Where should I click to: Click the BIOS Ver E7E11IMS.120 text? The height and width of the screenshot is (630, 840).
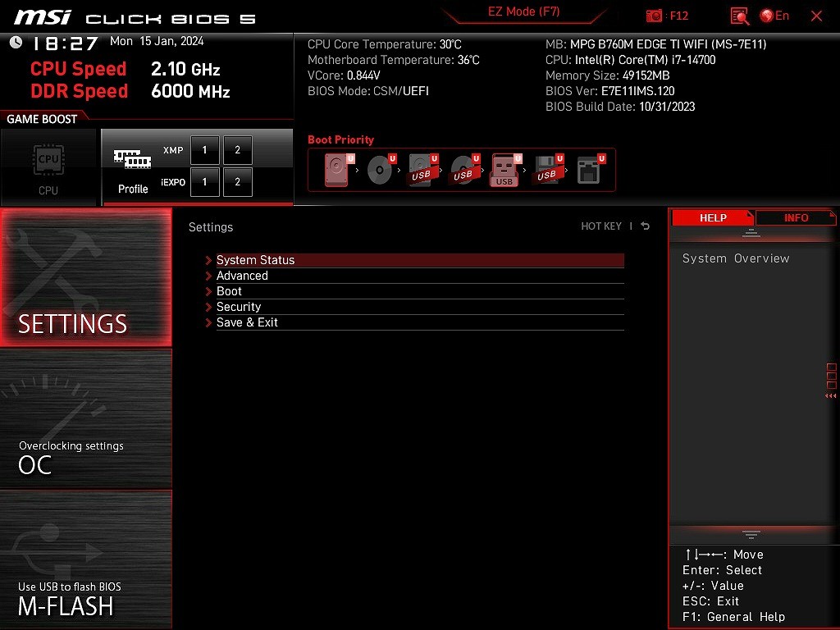pos(609,91)
